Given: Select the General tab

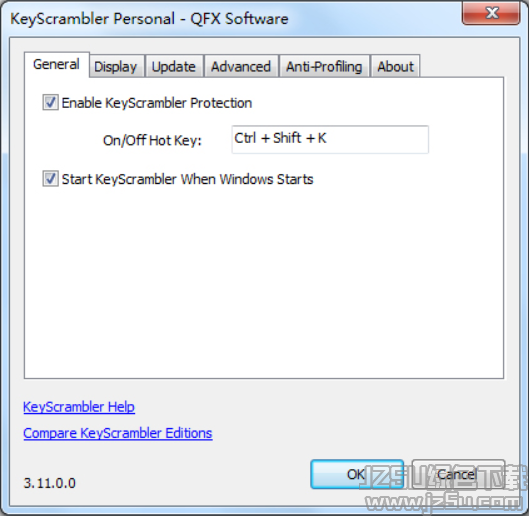Looking at the screenshot, I should pos(57,64).
